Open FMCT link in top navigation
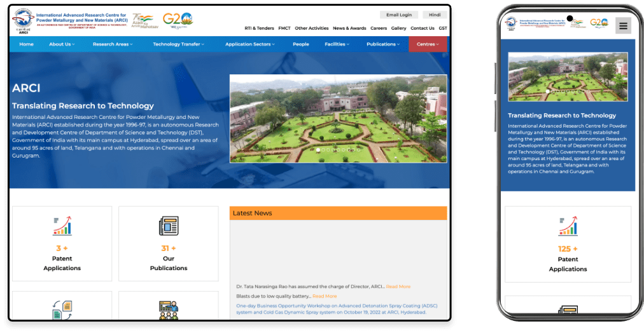This screenshot has height=333, width=644. coord(284,29)
